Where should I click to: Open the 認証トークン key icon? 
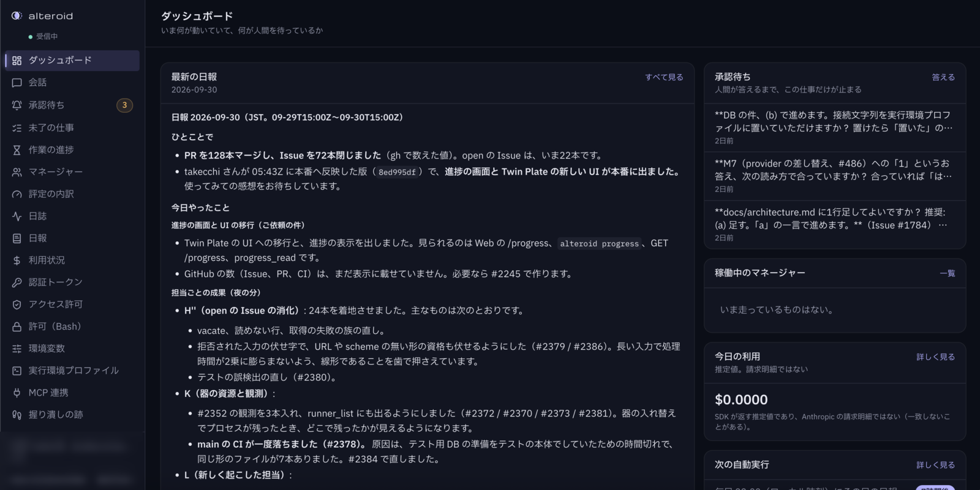17,282
